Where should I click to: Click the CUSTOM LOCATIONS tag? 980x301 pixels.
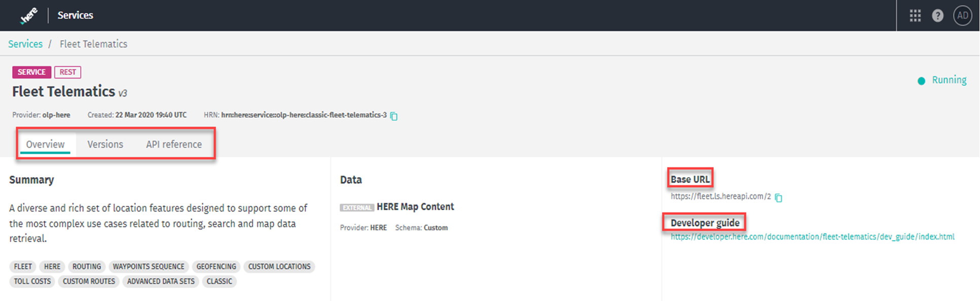pyautogui.click(x=279, y=266)
